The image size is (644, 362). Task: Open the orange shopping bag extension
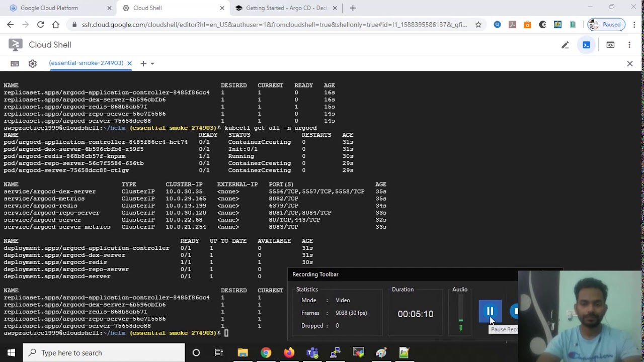(527, 25)
